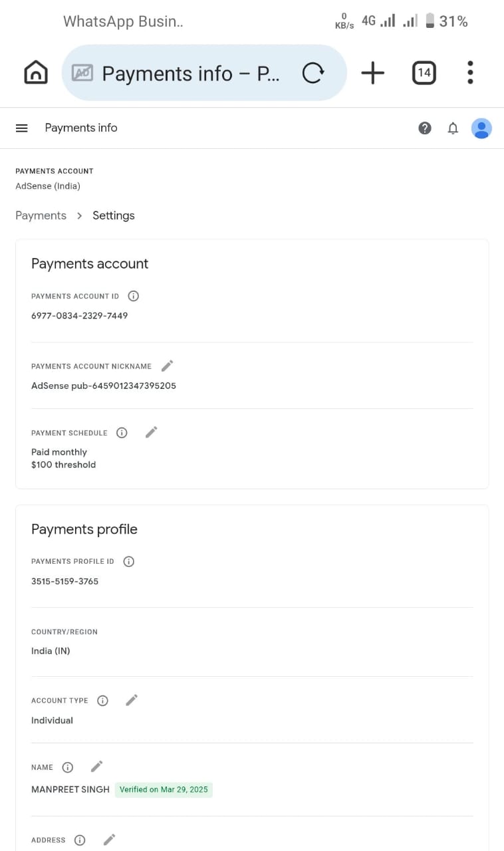Edit the payment schedule
504x851 pixels.
click(152, 432)
